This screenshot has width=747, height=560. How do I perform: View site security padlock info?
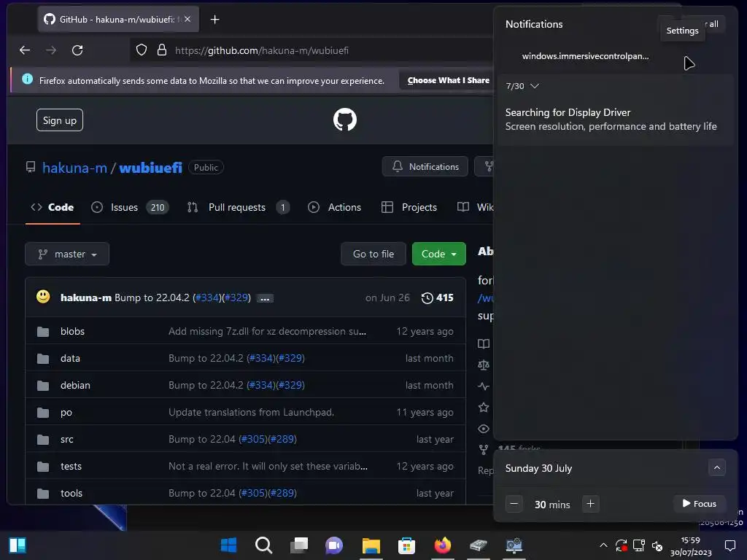tap(162, 50)
